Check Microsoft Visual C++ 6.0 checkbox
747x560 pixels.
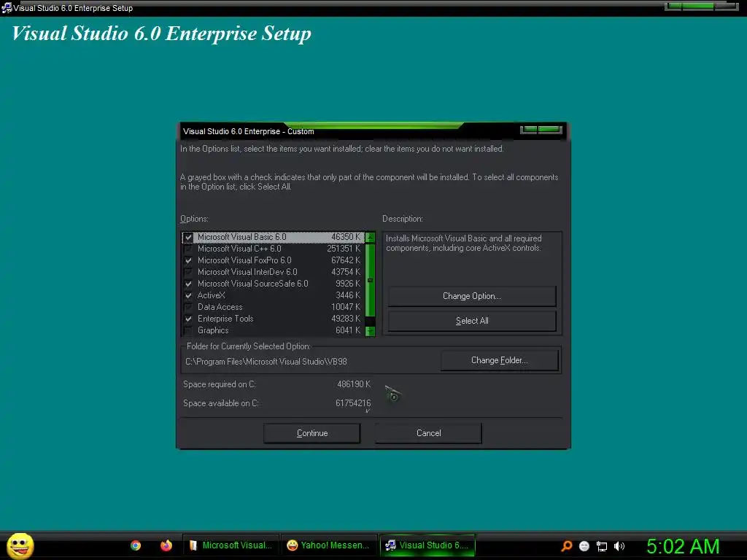pos(189,249)
